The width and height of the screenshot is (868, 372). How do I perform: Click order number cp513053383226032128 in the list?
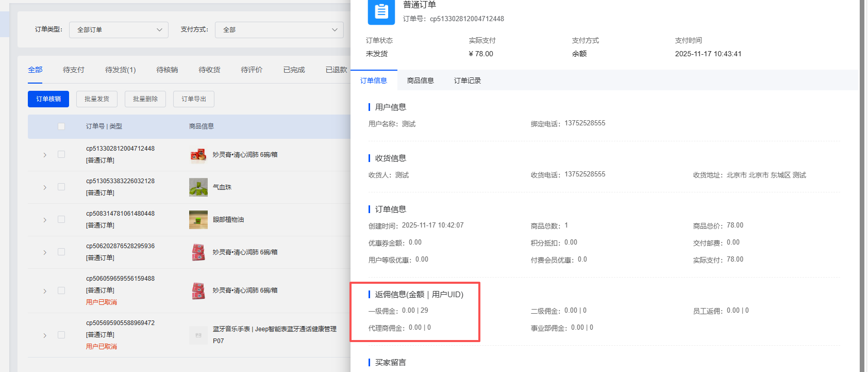pyautogui.click(x=120, y=181)
